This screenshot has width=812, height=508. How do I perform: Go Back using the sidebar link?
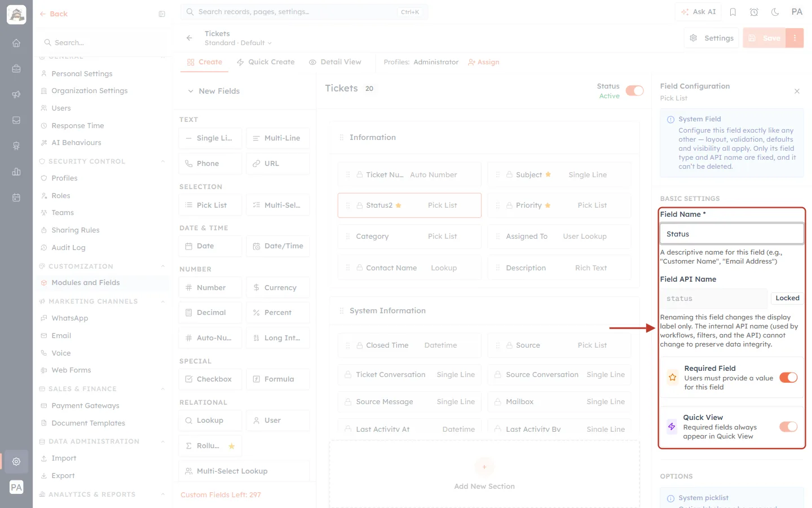pos(54,14)
